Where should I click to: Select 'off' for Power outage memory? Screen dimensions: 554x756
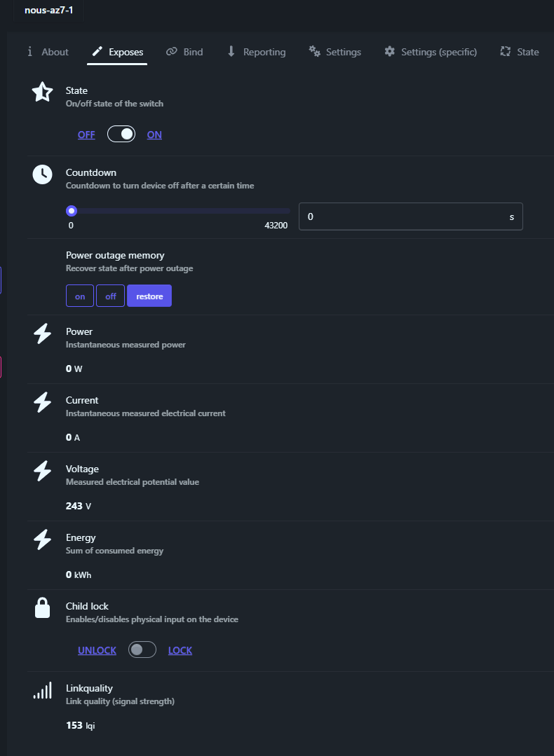(111, 296)
